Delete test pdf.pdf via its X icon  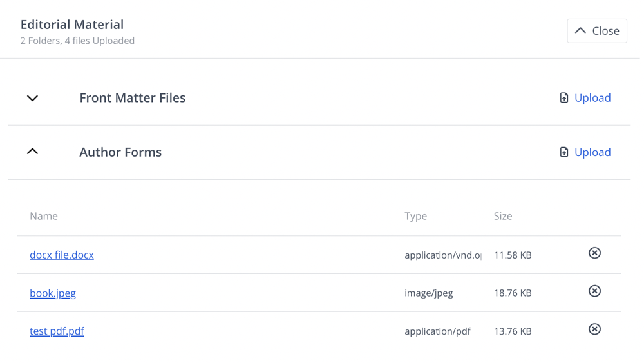(x=594, y=329)
